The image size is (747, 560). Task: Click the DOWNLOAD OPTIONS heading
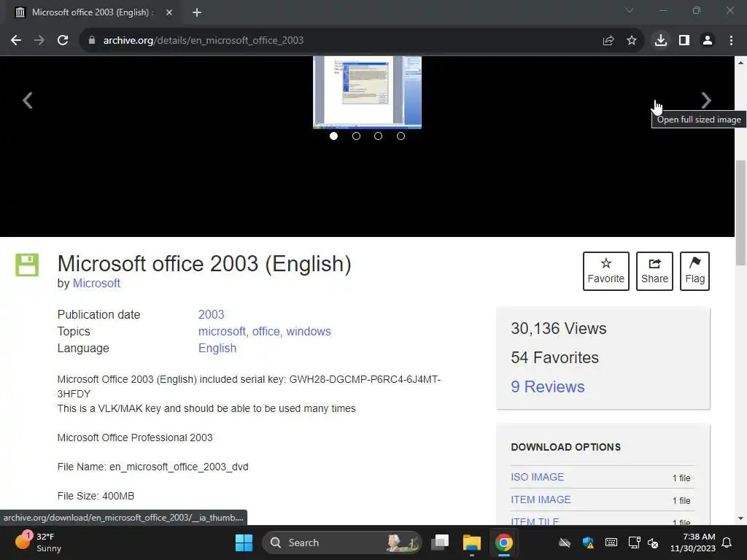pos(565,447)
